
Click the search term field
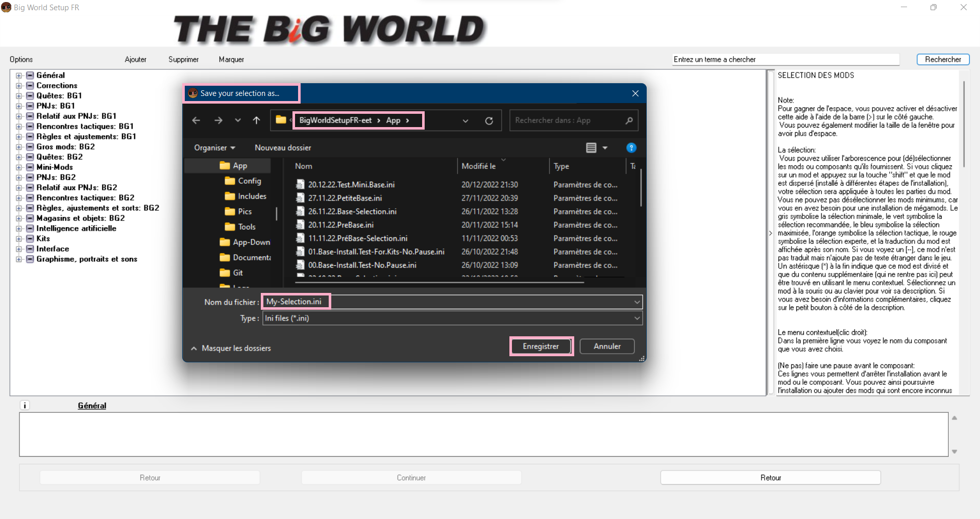[786, 60]
